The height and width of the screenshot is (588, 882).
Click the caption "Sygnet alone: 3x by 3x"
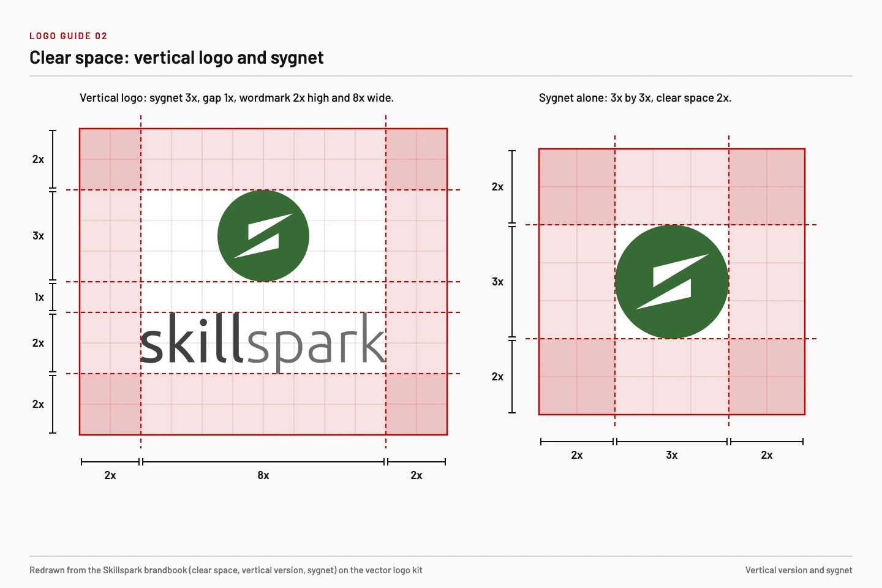pyautogui.click(x=635, y=98)
